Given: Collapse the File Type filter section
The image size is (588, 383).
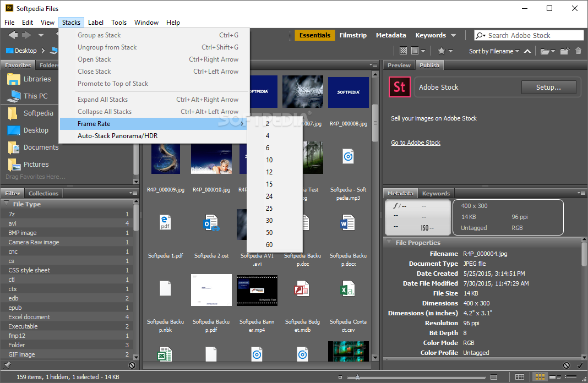Looking at the screenshot, I should (7, 204).
